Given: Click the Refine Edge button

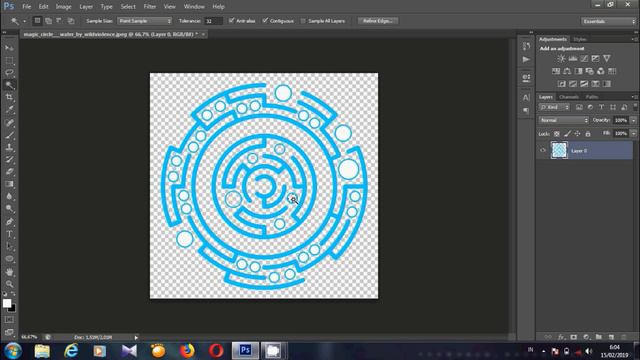Looking at the screenshot, I should click(378, 21).
